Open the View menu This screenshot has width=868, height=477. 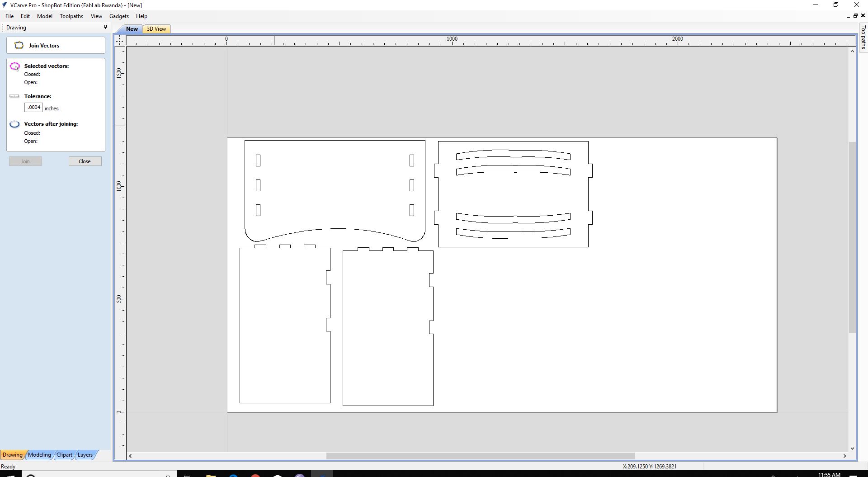pyautogui.click(x=96, y=16)
